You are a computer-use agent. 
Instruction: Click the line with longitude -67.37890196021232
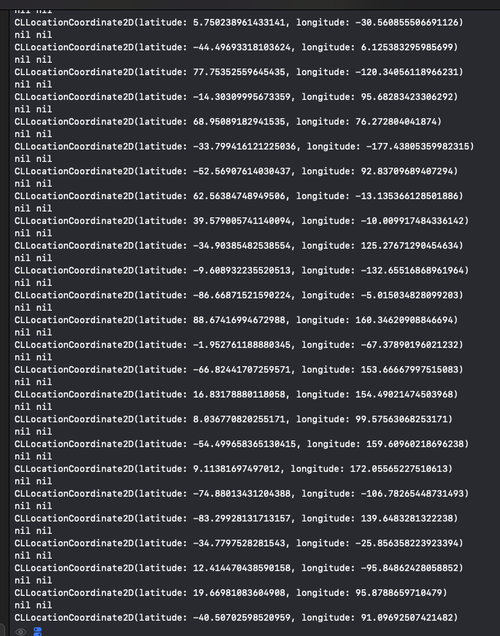pyautogui.click(x=238, y=344)
